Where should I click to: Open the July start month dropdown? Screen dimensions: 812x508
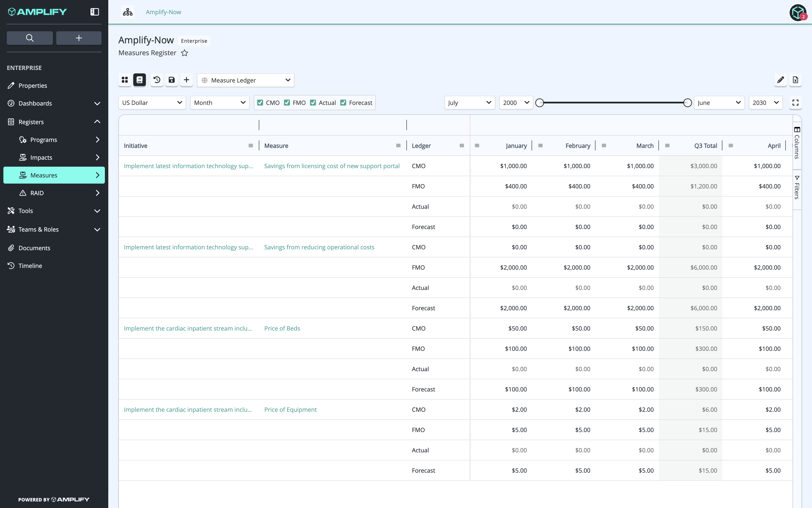click(x=470, y=103)
